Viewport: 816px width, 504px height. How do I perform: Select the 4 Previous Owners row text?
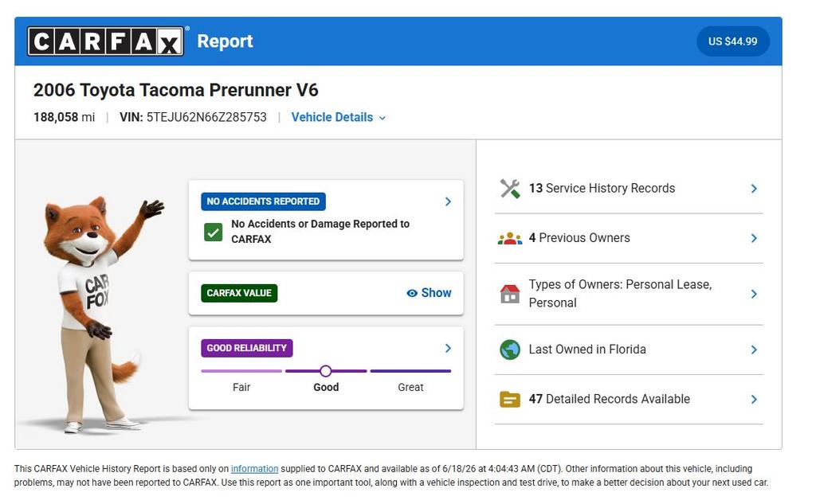[x=579, y=238]
